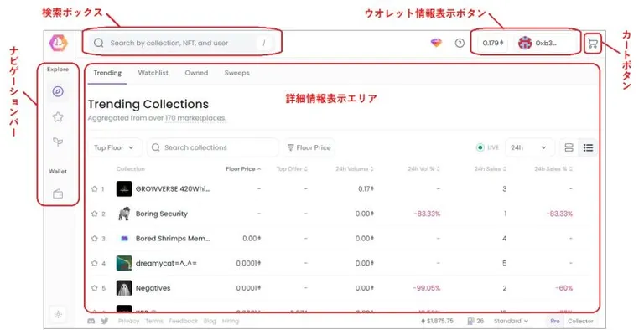Open the Twitter icon in footer
Screen dimensions: 644x330
click(x=105, y=322)
